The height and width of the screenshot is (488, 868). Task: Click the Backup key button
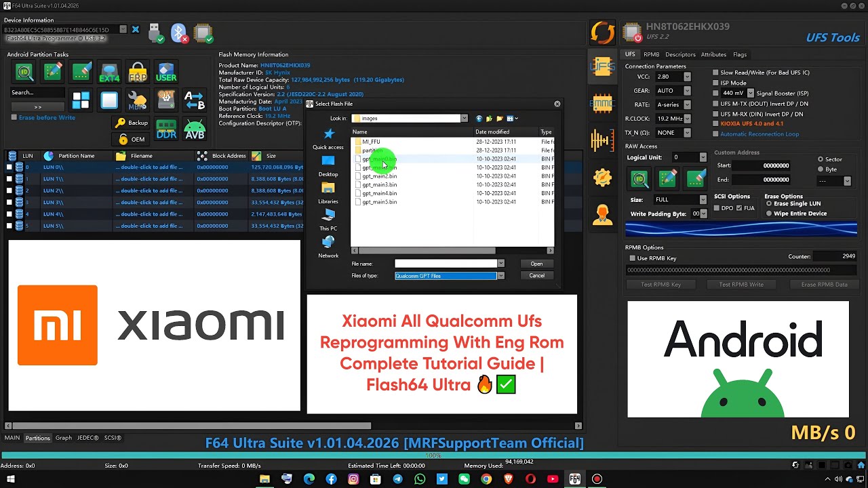130,123
